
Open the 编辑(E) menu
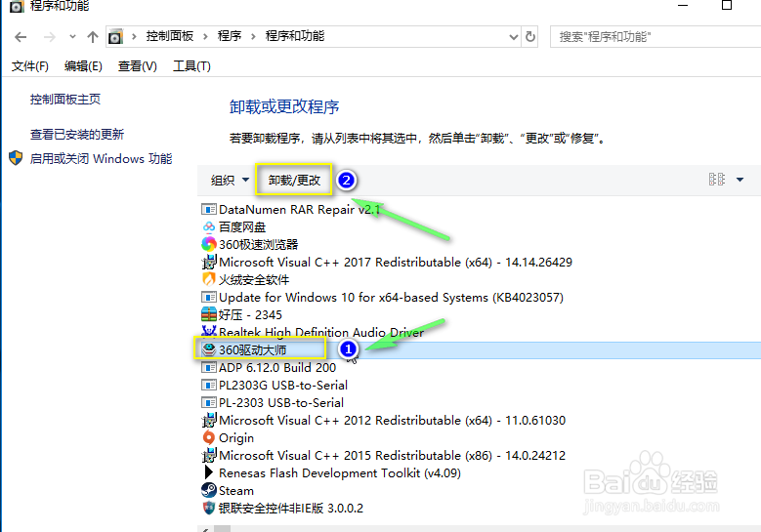tap(83, 66)
